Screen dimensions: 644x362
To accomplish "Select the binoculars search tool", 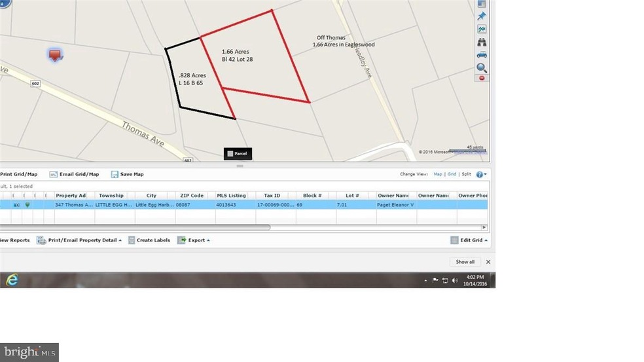I will [482, 43].
